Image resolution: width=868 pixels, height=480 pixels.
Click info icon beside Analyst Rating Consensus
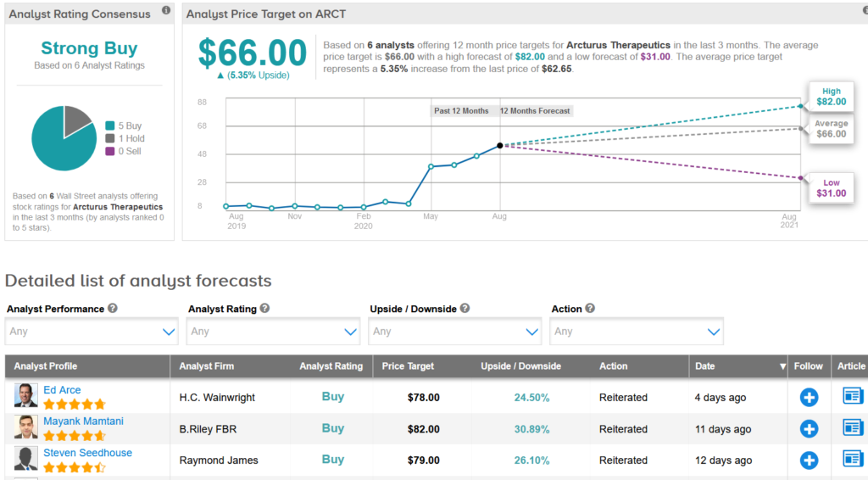(166, 10)
